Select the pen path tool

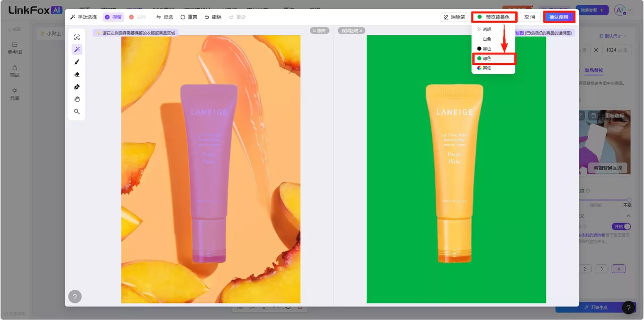tap(77, 87)
